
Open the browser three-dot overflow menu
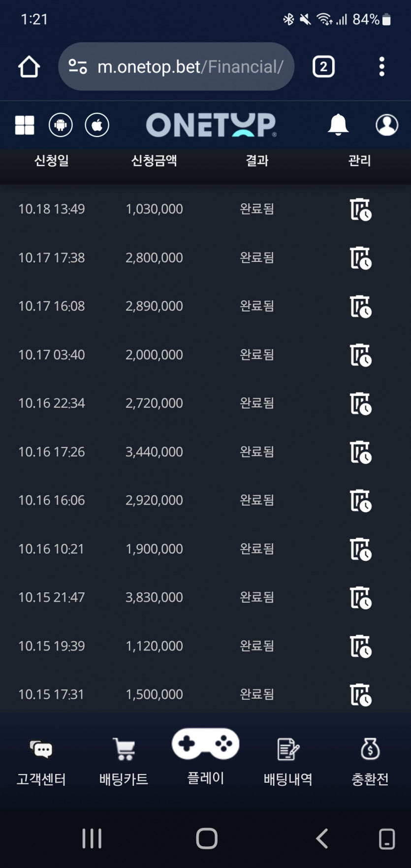coord(381,67)
